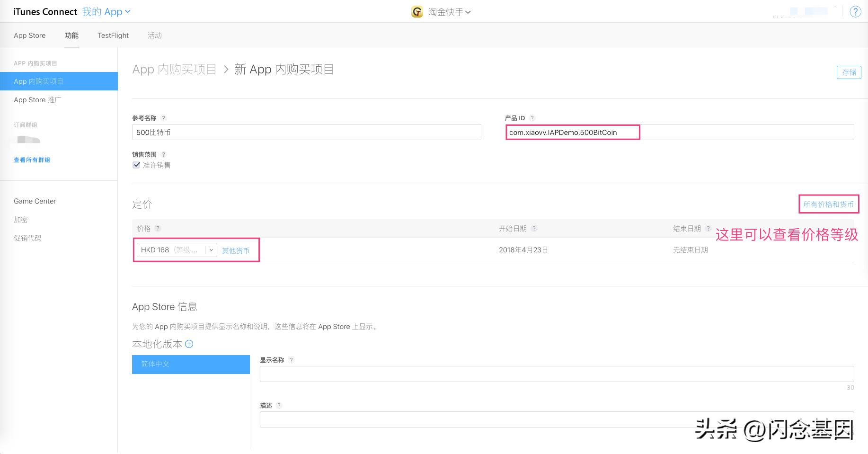This screenshot has width=868, height=454.
Task: Click the help icon next to 结束日期
Action: coord(708,228)
